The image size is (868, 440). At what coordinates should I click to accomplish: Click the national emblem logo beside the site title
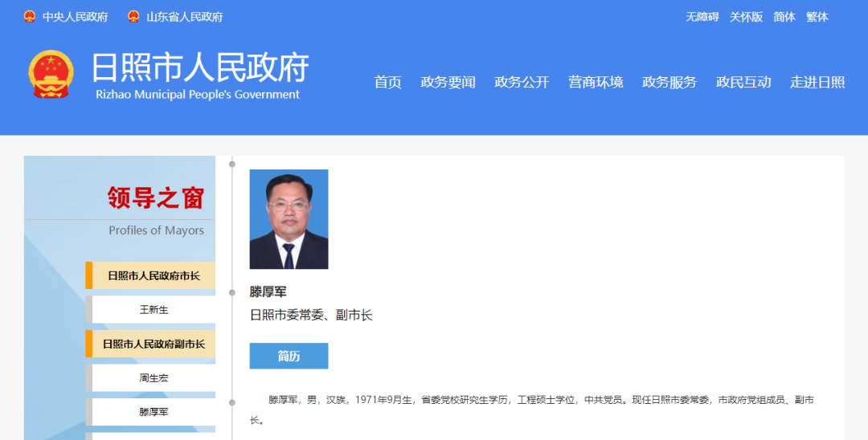tap(51, 74)
